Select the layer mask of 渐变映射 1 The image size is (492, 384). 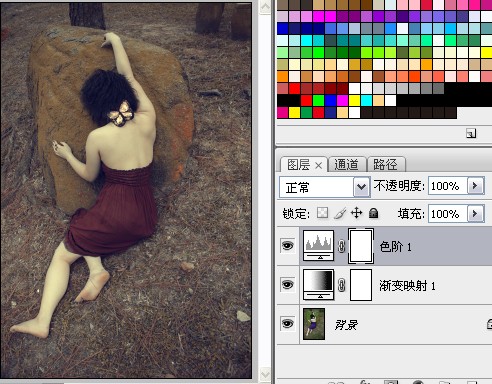(361, 285)
